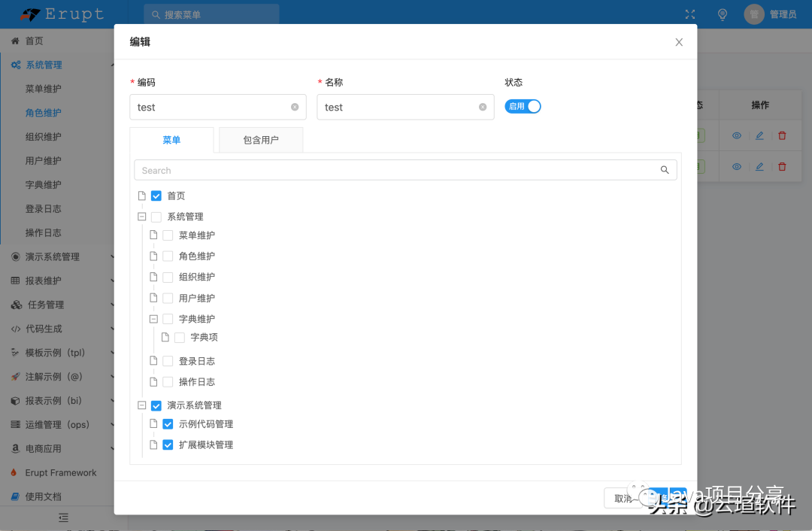Collapse the sidebar using the bottom-left icon
This screenshot has width=812, height=531.
[x=62, y=517]
